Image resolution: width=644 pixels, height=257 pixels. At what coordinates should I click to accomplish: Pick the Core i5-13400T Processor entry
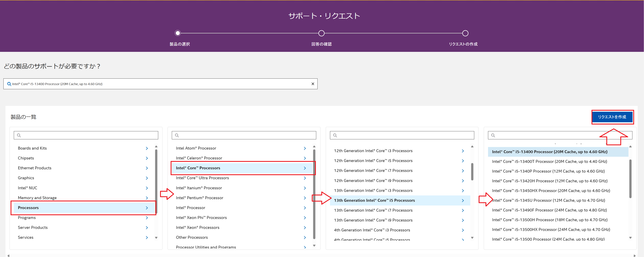[x=549, y=161]
